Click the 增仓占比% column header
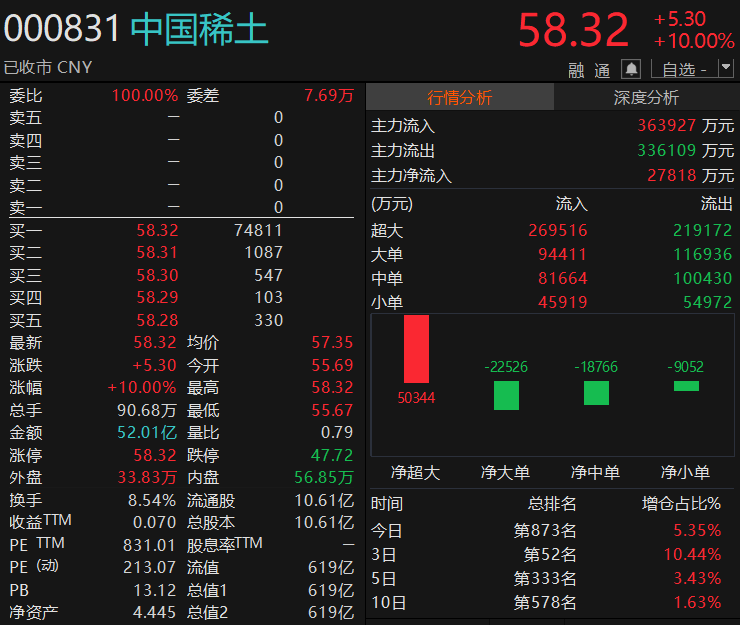The height and width of the screenshot is (625, 740). click(681, 504)
